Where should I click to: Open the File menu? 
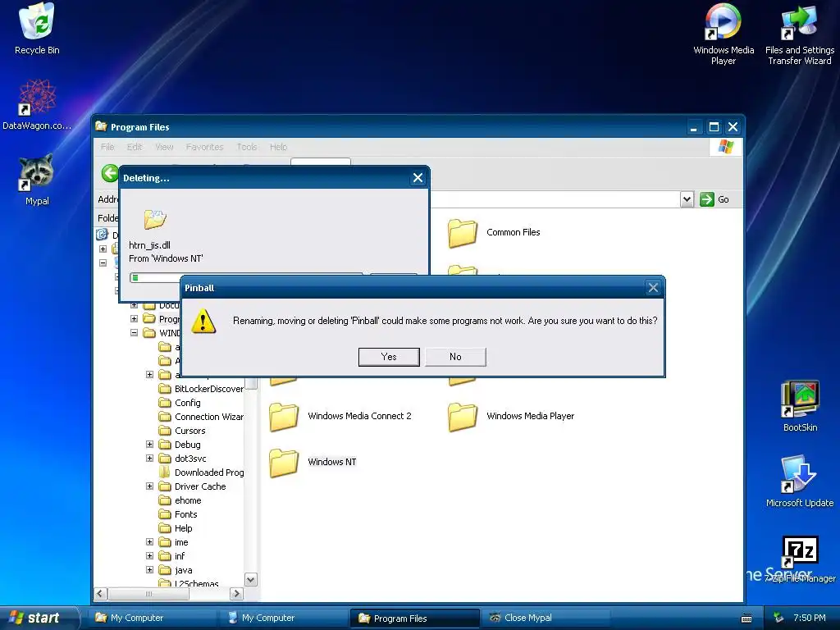click(107, 147)
